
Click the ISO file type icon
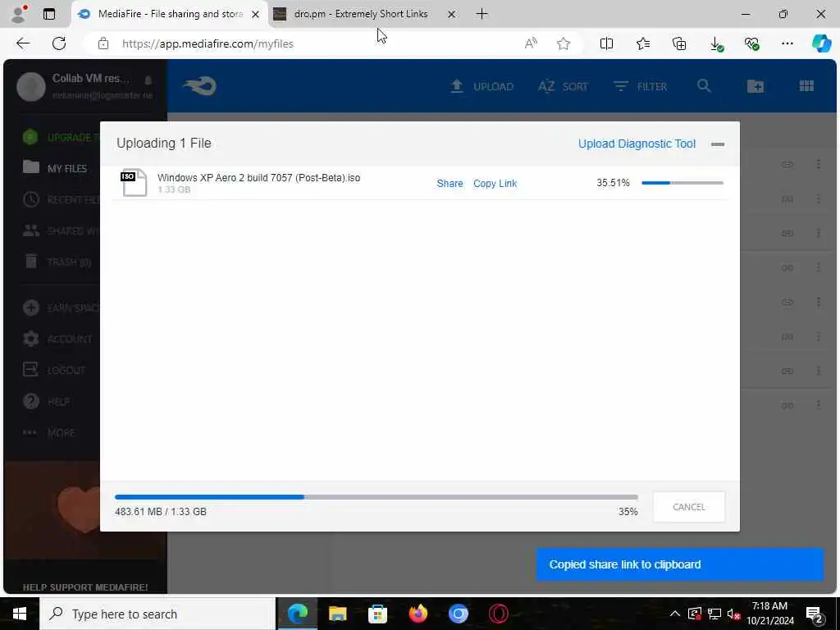134,182
